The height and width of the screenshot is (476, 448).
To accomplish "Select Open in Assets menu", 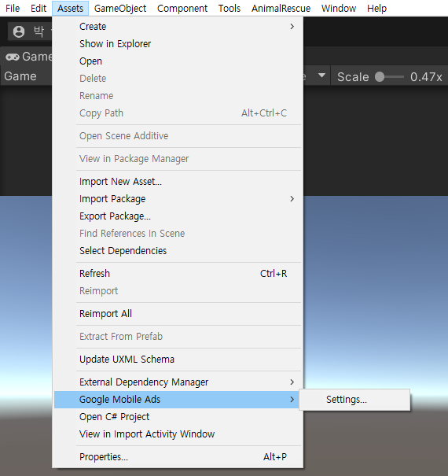I will pyautogui.click(x=178, y=61).
